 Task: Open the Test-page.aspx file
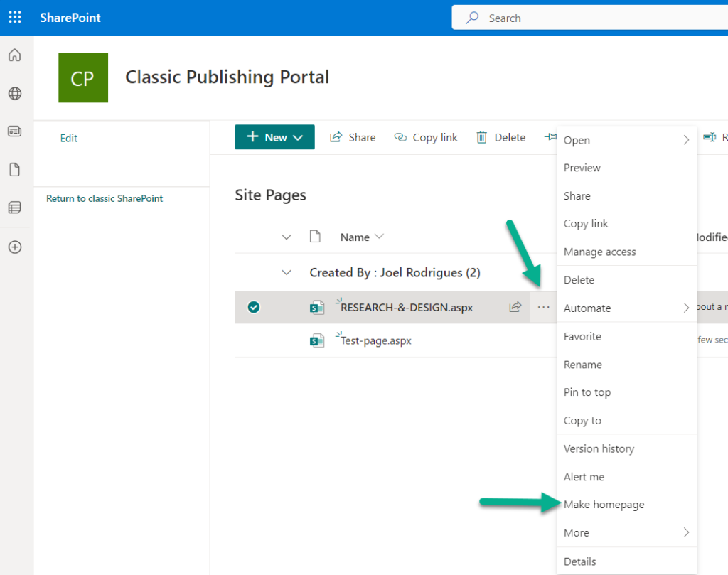pos(376,340)
